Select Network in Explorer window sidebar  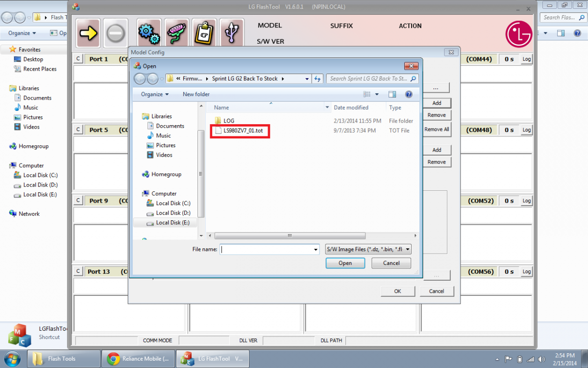point(29,214)
